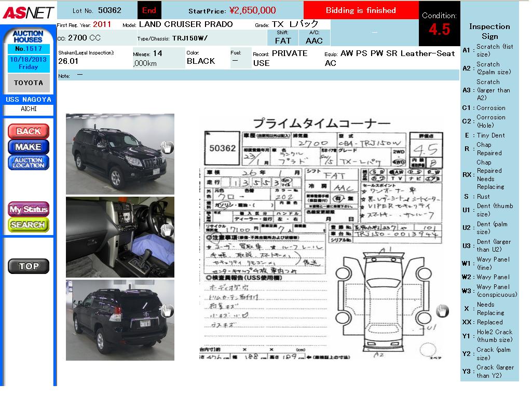
Task: Open the Auction Houses section
Action: click(28, 36)
